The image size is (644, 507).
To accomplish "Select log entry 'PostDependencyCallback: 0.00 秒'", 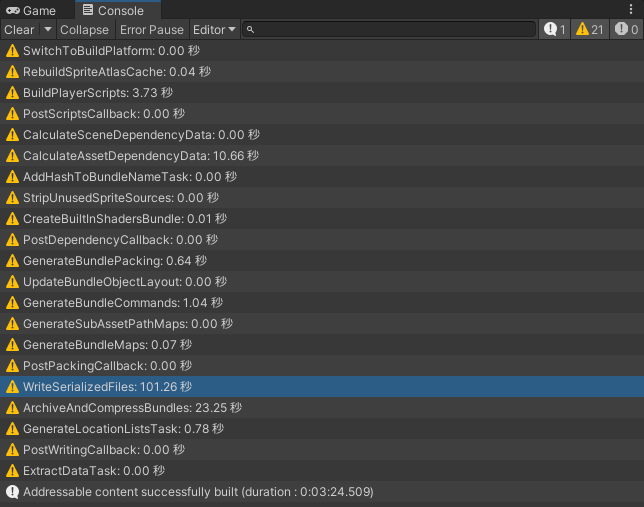I will pyautogui.click(x=322, y=240).
